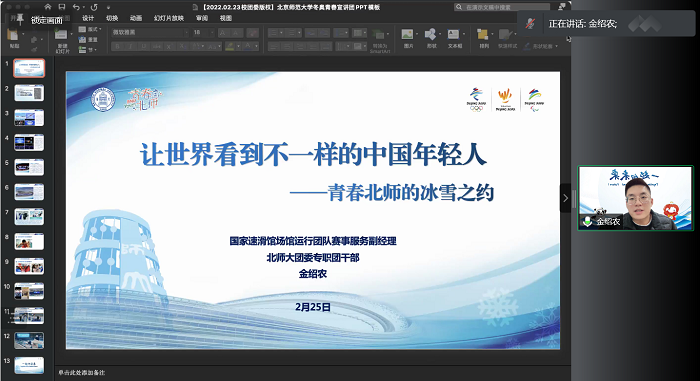Click the Save icon in title bar
This screenshot has height=381, width=700.
click(x=62, y=7)
